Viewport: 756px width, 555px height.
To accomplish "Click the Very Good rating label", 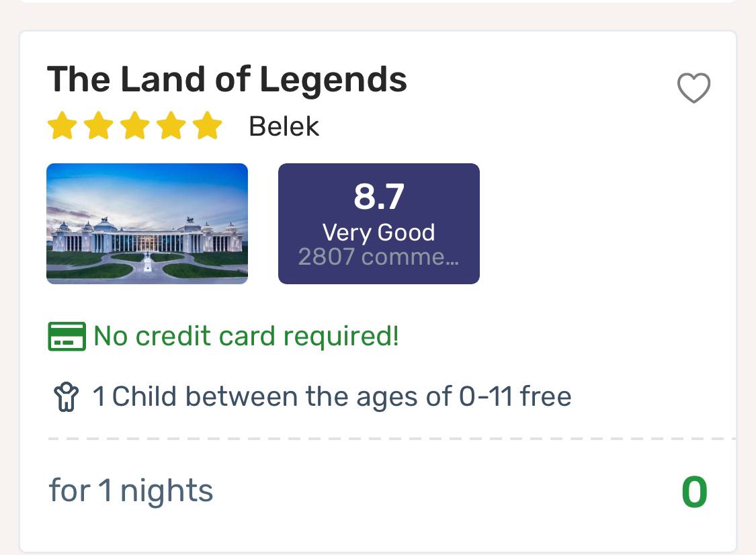I will coord(379,232).
